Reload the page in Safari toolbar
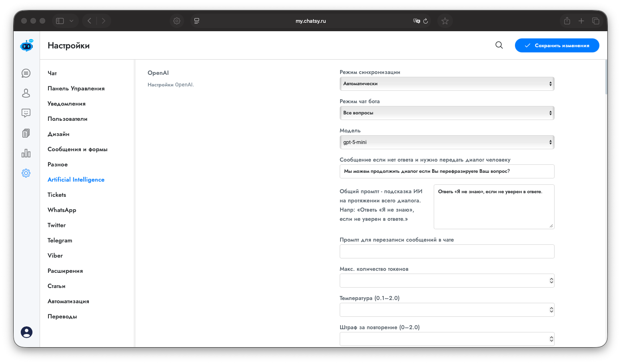The image size is (621, 364). [x=426, y=21]
